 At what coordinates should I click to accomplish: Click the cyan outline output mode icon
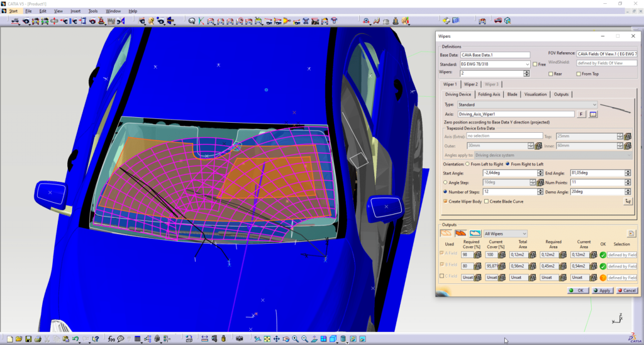coord(475,233)
